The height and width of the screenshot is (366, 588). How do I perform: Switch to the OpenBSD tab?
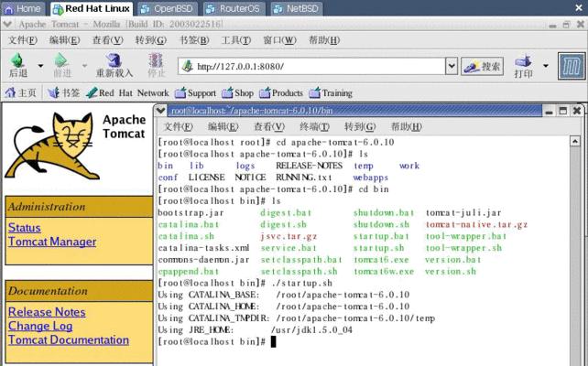(168, 8)
